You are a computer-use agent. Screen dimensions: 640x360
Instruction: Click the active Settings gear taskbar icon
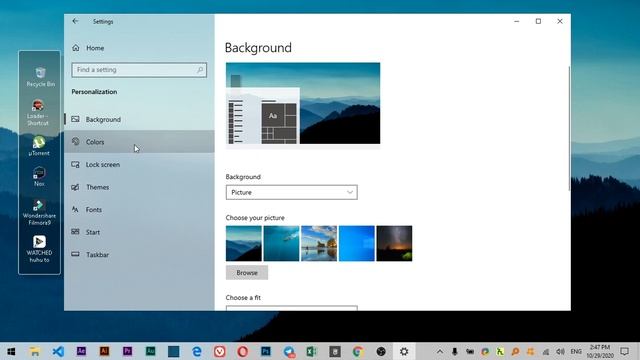[404, 351]
